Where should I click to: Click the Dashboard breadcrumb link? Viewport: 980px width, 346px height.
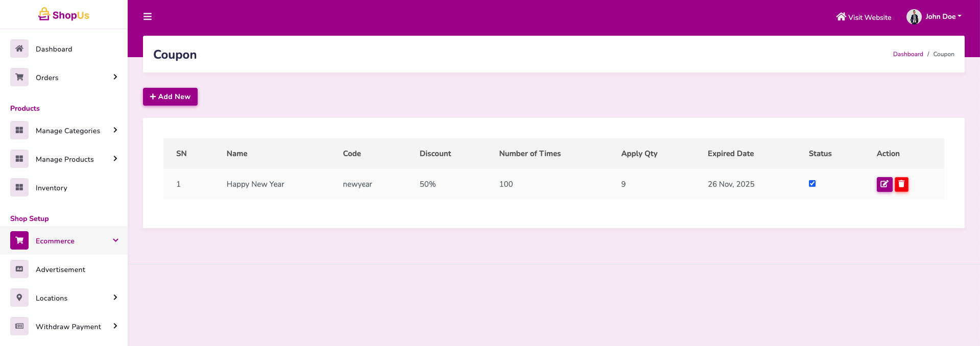coord(907,54)
